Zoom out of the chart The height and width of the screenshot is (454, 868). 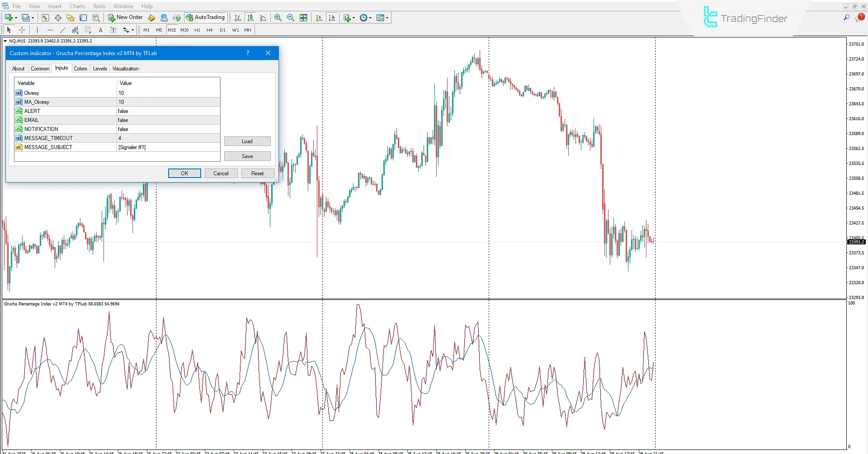290,18
